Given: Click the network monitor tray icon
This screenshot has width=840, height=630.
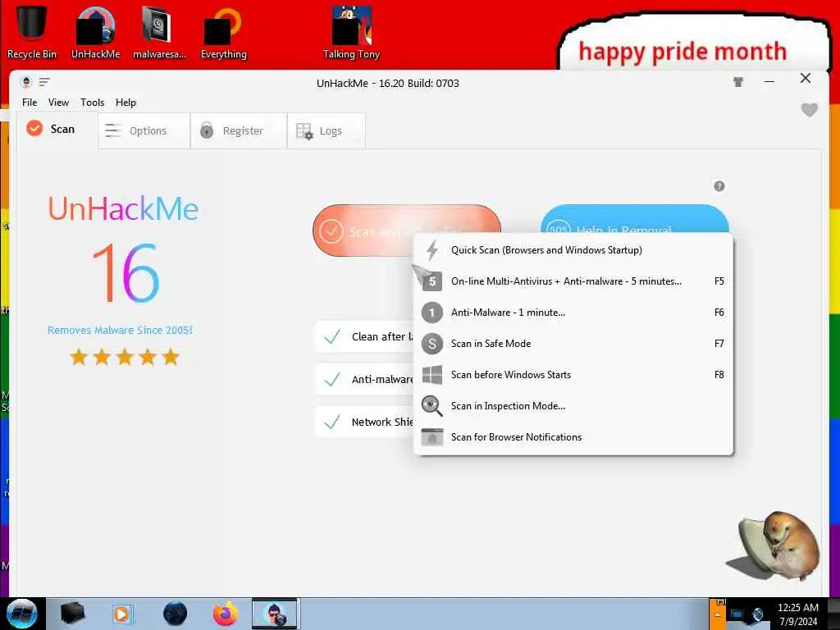Looking at the screenshot, I should click(x=737, y=614).
